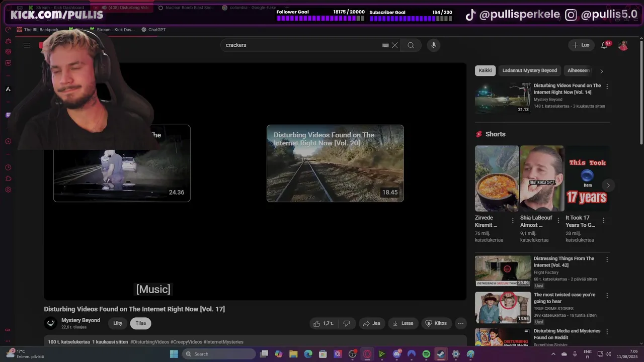644x362 pixels.
Task: Open options for Zirvede Kiremit short
Action: (513, 220)
